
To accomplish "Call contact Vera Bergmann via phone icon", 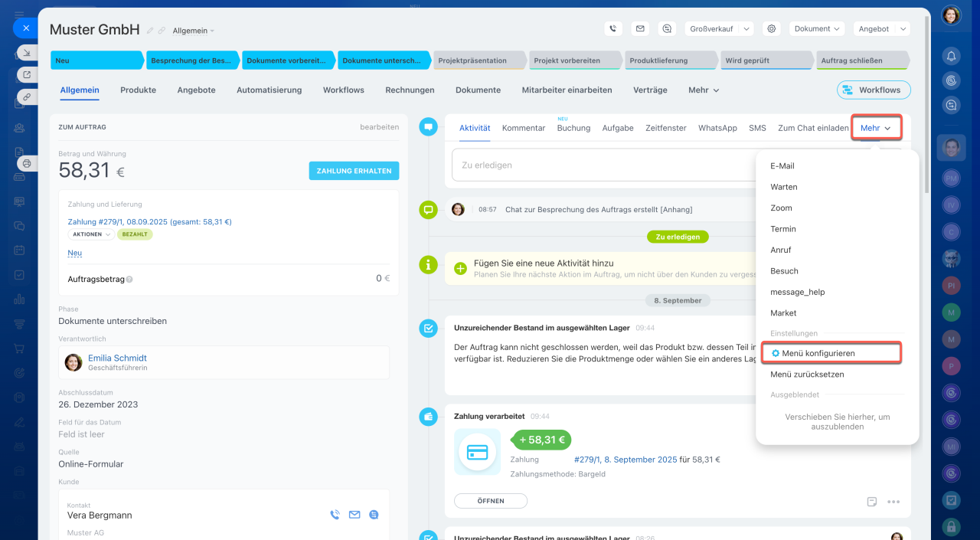I will click(x=335, y=515).
